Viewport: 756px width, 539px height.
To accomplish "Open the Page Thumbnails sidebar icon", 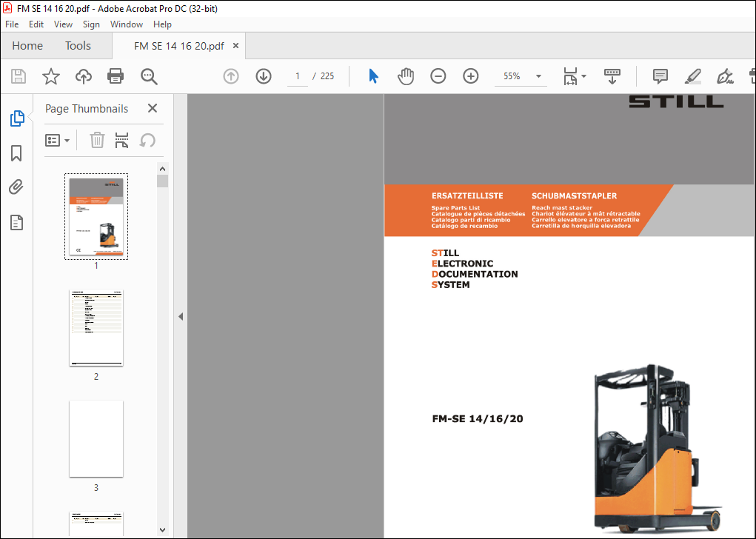I will click(17, 118).
